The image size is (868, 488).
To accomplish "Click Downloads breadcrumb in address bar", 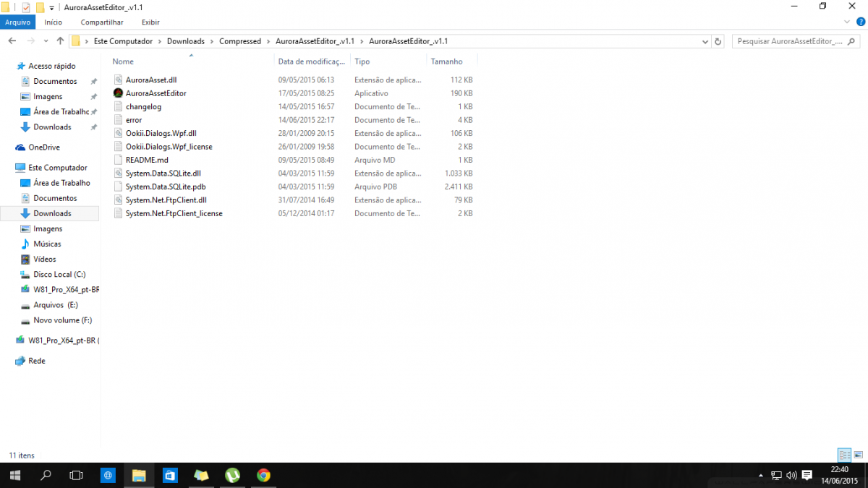I will point(186,41).
